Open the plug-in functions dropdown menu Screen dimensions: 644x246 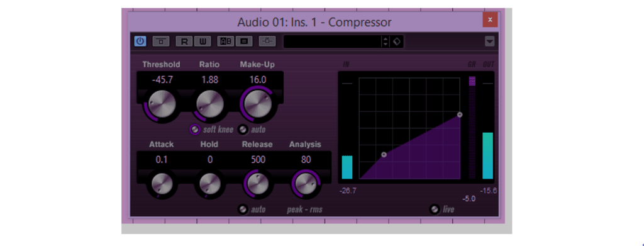click(489, 42)
